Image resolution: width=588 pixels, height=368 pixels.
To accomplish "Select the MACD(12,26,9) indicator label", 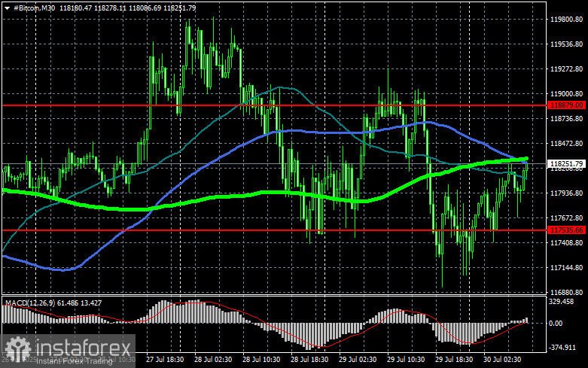I will [30, 303].
